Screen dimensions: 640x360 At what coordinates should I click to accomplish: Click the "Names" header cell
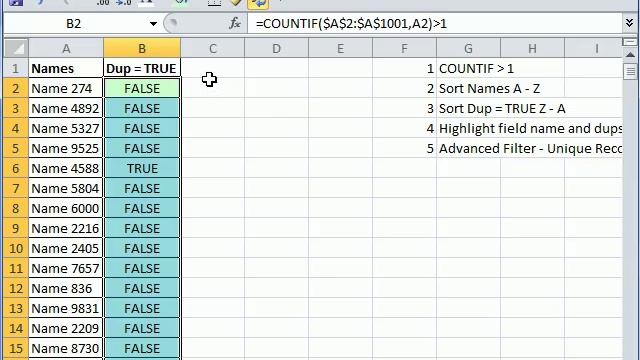tap(66, 69)
